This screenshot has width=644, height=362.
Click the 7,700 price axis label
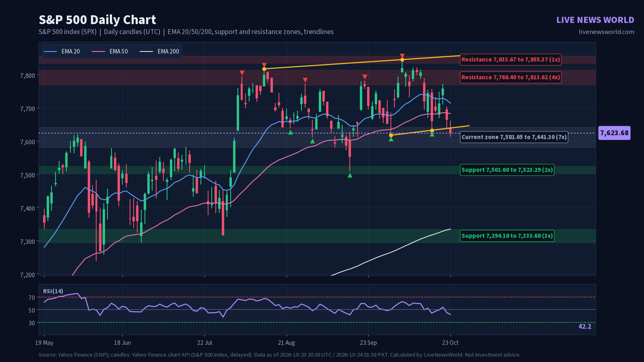tap(27, 109)
